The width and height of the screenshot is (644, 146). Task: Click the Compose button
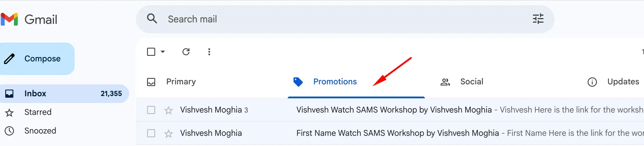pyautogui.click(x=37, y=59)
